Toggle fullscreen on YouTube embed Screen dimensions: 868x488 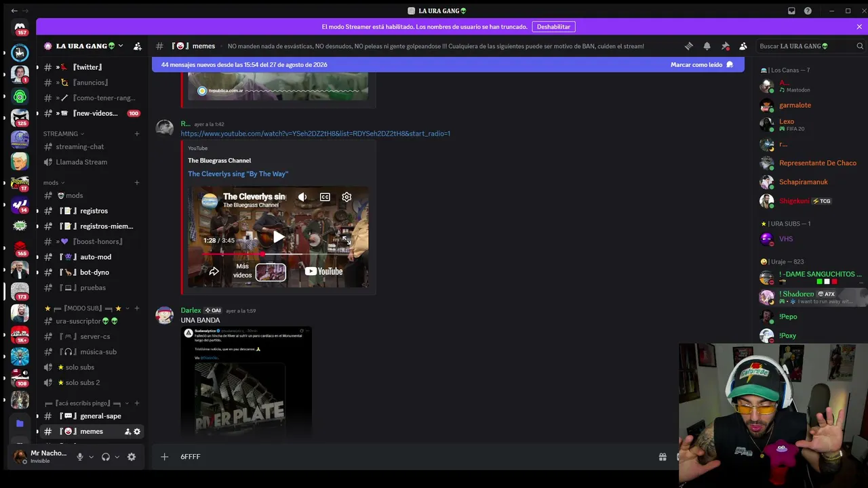pos(347,241)
